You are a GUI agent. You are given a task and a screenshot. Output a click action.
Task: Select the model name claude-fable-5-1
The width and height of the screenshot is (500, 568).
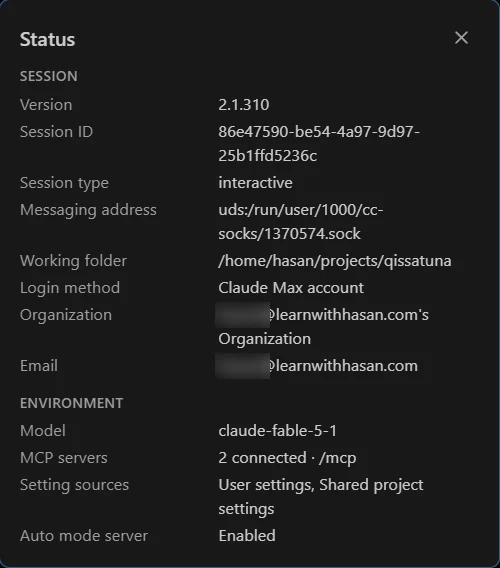(277, 431)
